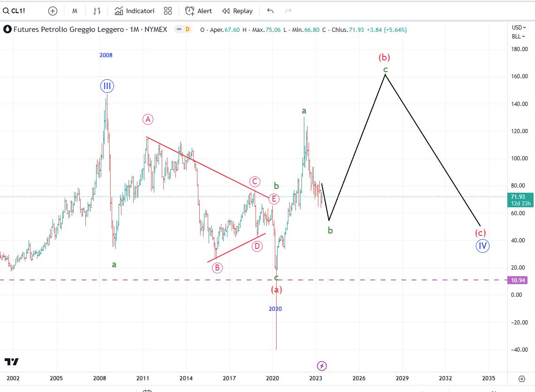The image size is (535, 392).
Task: Start bar Replay mode
Action: (237, 11)
